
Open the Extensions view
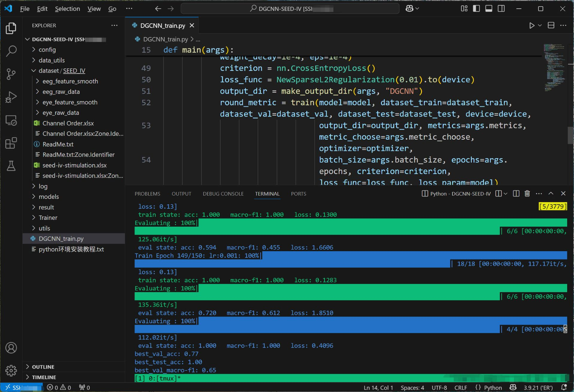pyautogui.click(x=11, y=143)
